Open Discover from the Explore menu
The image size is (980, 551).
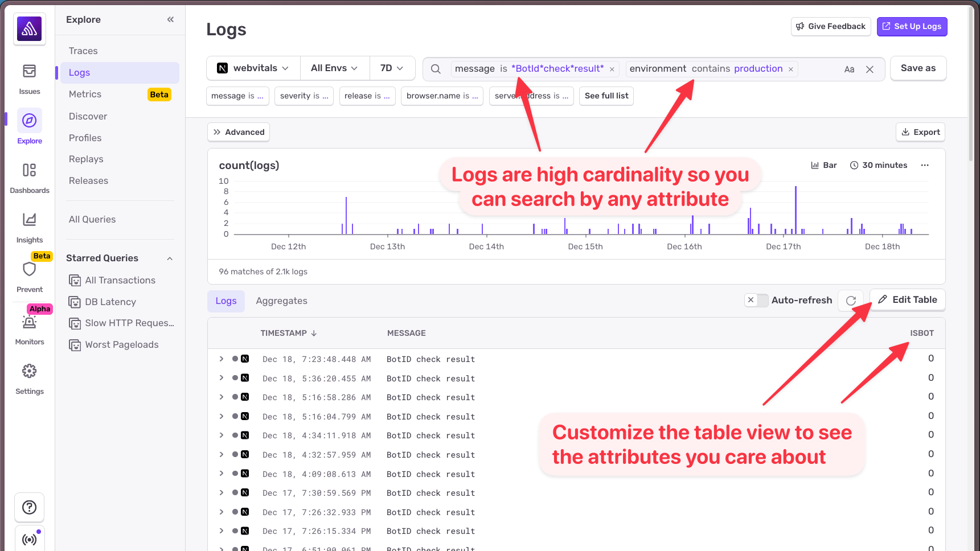click(88, 116)
